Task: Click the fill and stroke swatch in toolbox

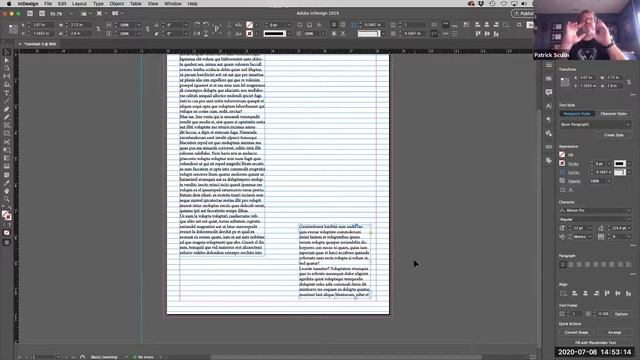Action: point(7,215)
